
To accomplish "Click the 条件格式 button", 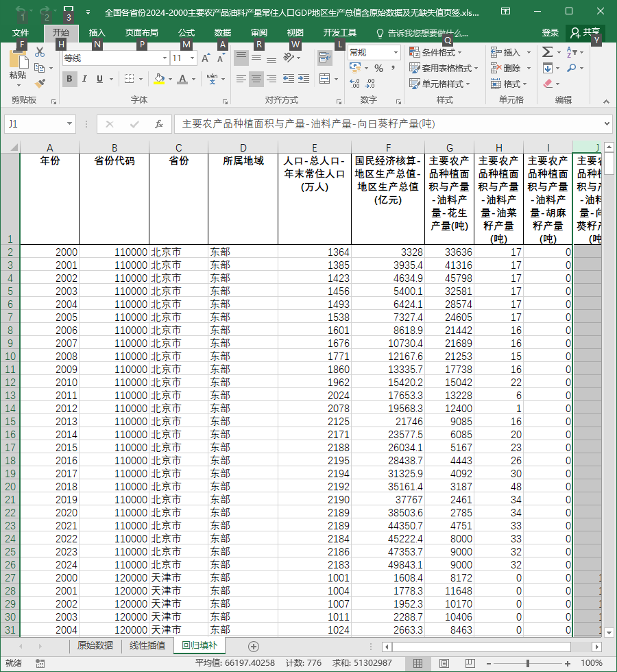I will (x=436, y=52).
